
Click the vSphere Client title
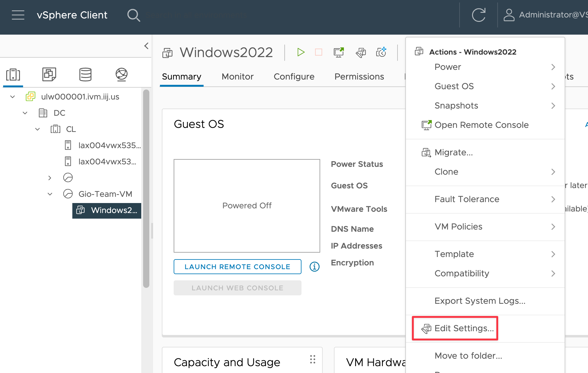point(72,15)
